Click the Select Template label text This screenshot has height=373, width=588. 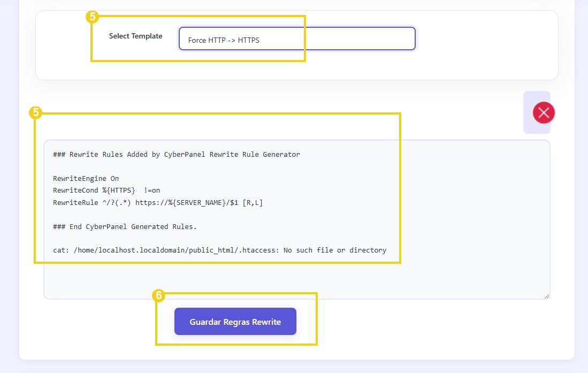coord(136,36)
